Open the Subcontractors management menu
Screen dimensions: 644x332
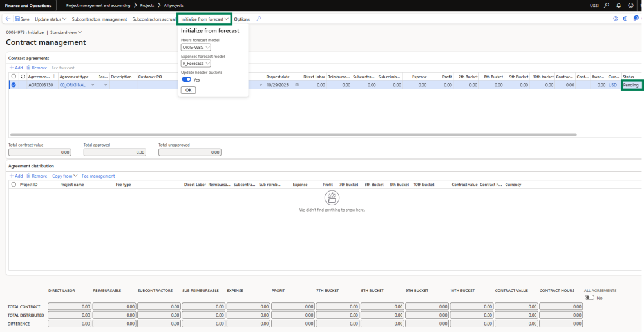tap(99, 19)
